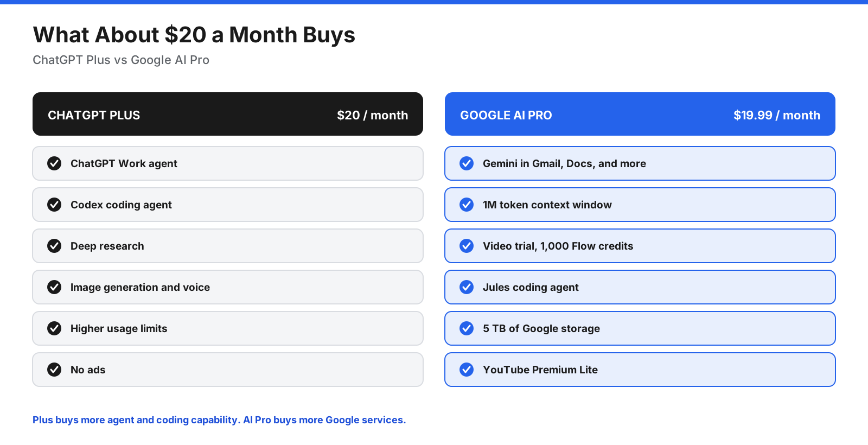Click the blue check next to Jules coding agent
868x445 pixels.
pos(467,287)
